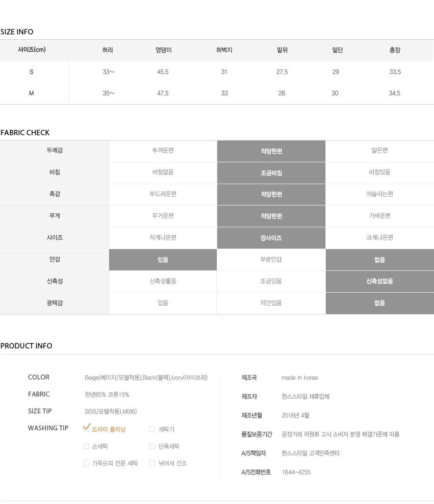Click the manufacture date 2018년 4월

(x=295, y=415)
